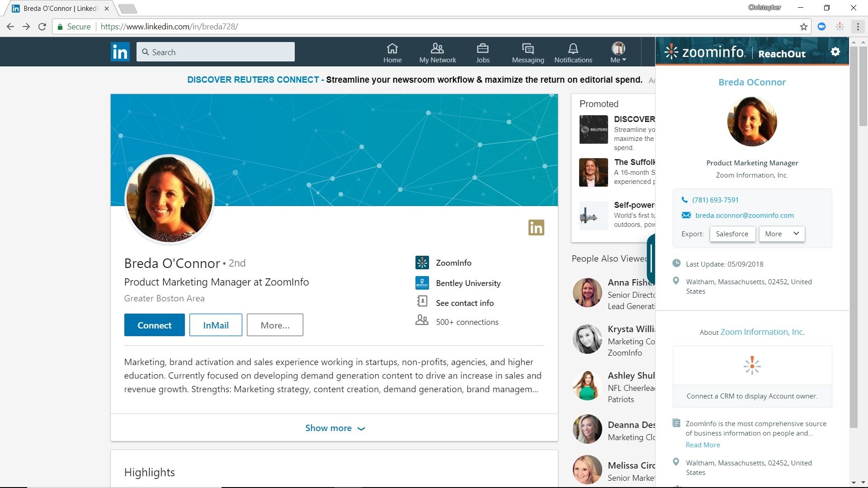
Task: Open Messaging in LinkedIn nav
Action: pyautogui.click(x=528, y=53)
